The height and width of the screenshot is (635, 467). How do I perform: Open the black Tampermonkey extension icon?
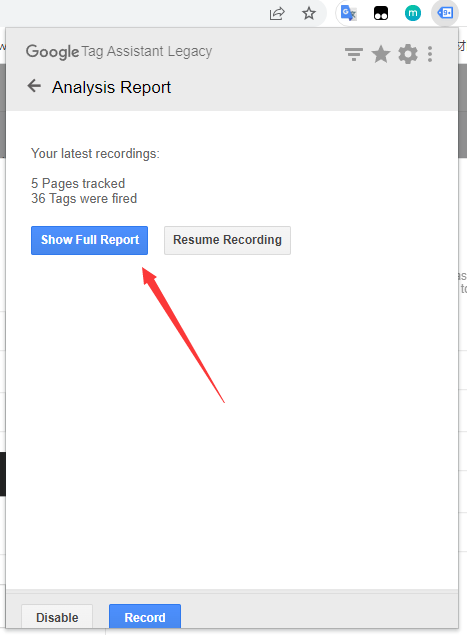point(381,13)
